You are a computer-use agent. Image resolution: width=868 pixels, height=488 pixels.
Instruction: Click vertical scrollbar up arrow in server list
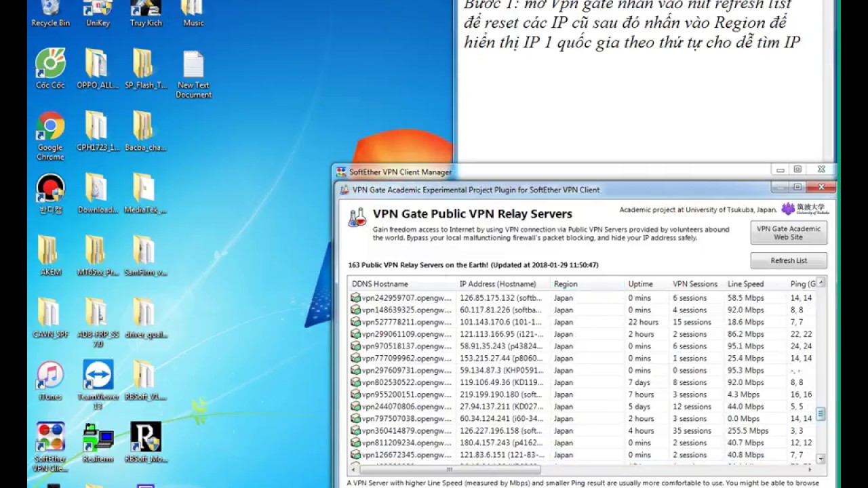click(821, 282)
